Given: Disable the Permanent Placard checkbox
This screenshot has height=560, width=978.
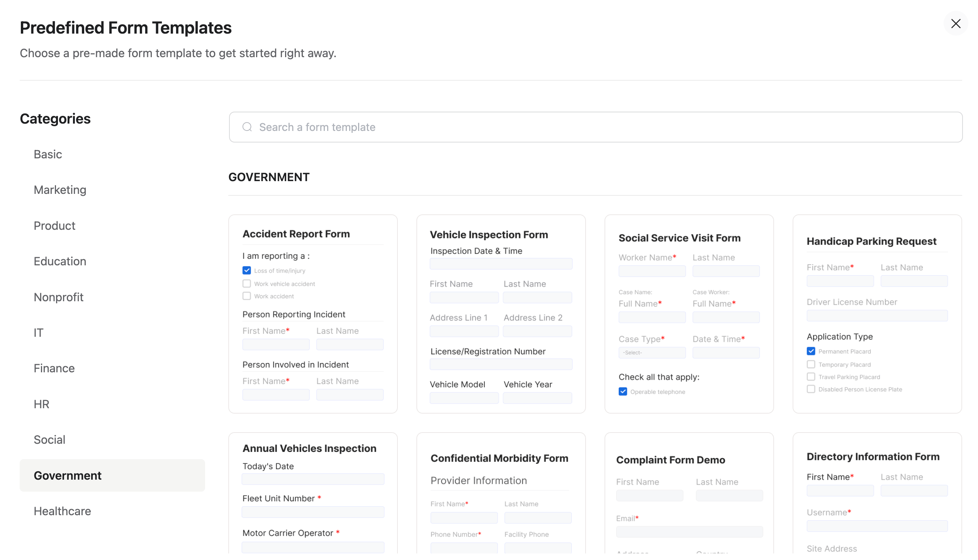Looking at the screenshot, I should (810, 351).
